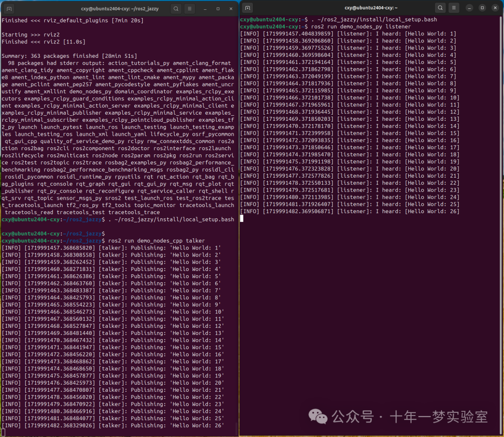Click search icon in right home terminal
The width and height of the screenshot is (504, 437).
point(441,8)
